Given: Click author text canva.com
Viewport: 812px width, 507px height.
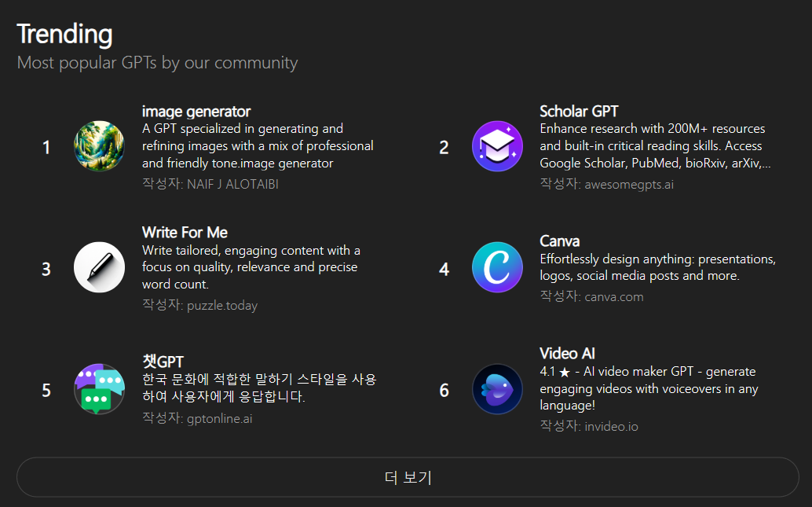Looking at the screenshot, I should click(x=614, y=296).
